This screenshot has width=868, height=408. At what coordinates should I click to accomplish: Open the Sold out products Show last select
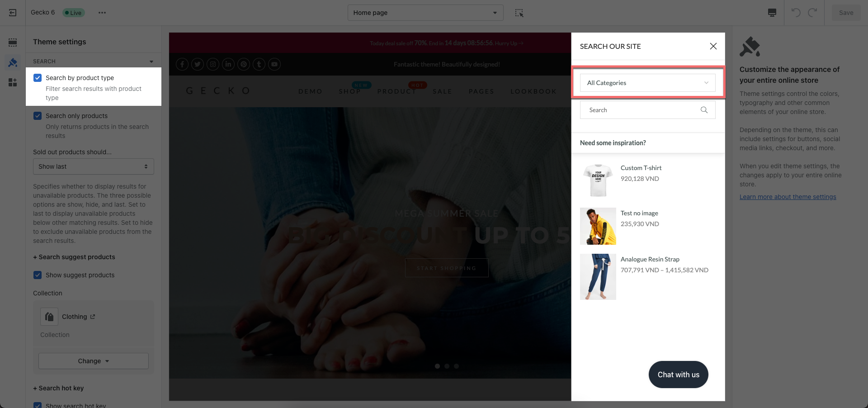(94, 166)
